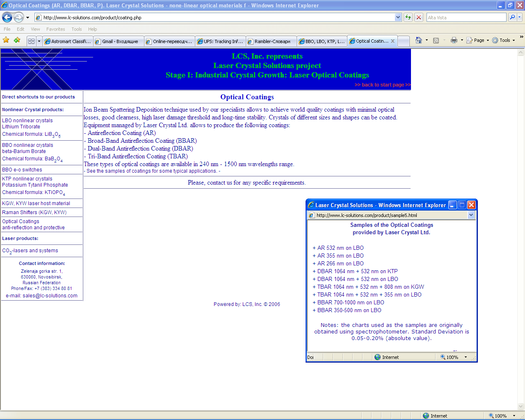Click the RSS feeds icon

[436, 40]
